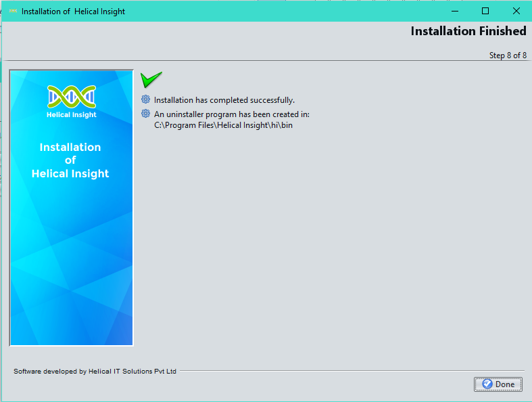Click the 'An uninstaller program has been created in:' text

click(232, 114)
